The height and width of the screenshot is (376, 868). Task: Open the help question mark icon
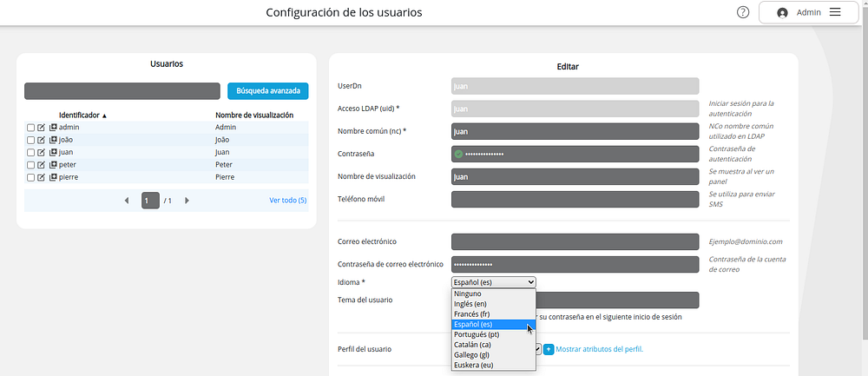[743, 12]
